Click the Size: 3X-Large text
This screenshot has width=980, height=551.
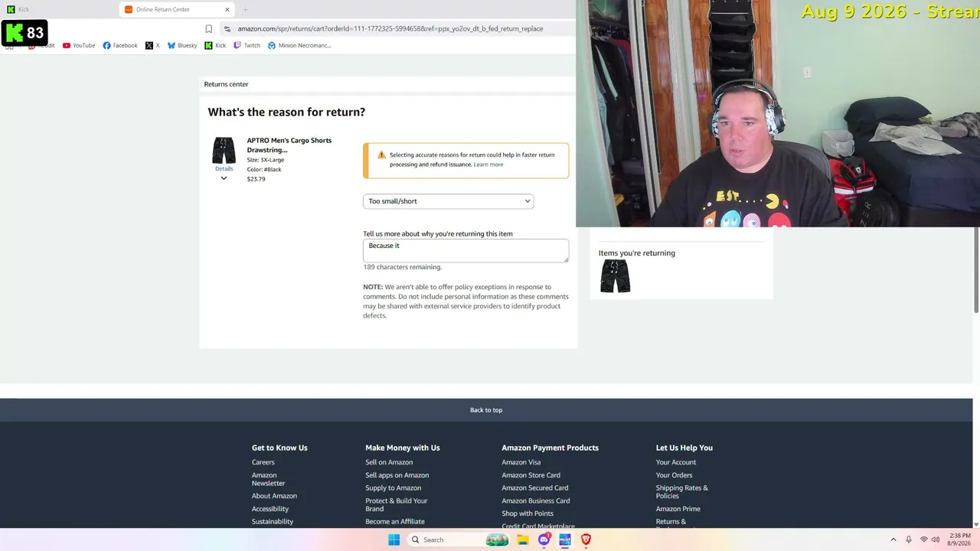(265, 160)
